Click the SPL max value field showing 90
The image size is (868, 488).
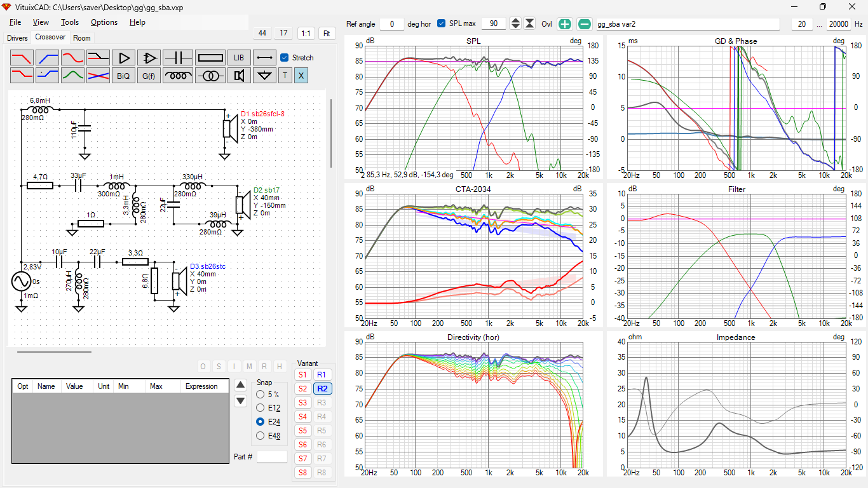point(494,24)
